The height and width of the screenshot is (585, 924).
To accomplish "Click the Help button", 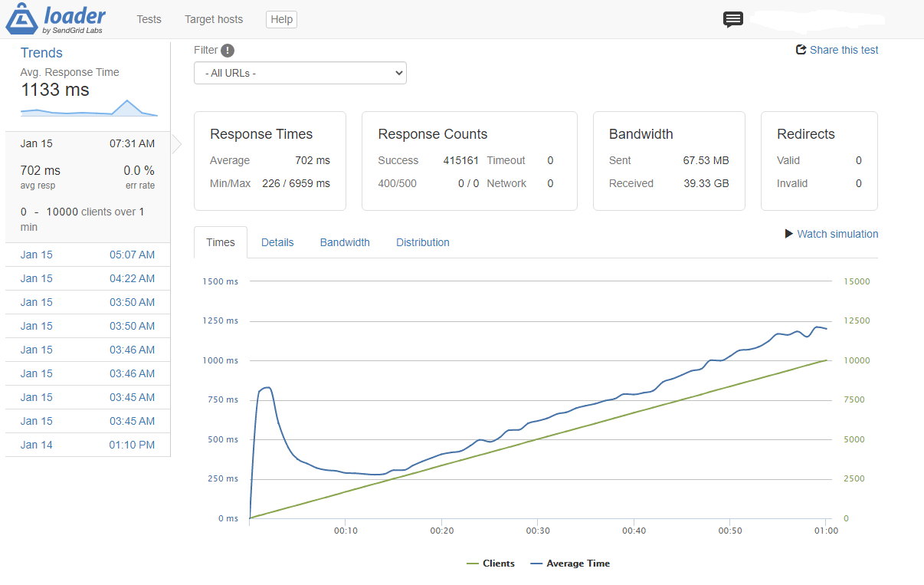I will pyautogui.click(x=281, y=19).
